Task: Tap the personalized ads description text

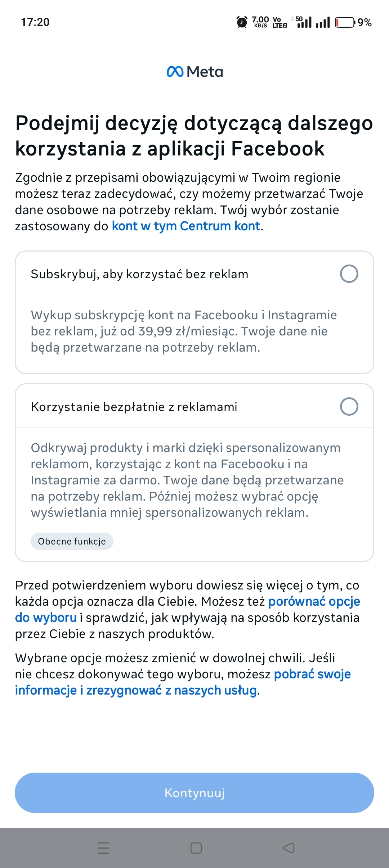Action: point(187,480)
